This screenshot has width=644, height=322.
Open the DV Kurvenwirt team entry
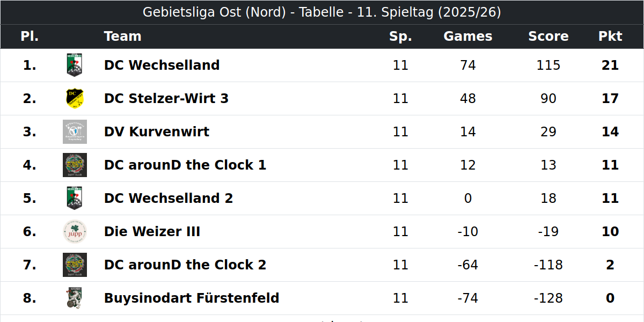coord(157,131)
